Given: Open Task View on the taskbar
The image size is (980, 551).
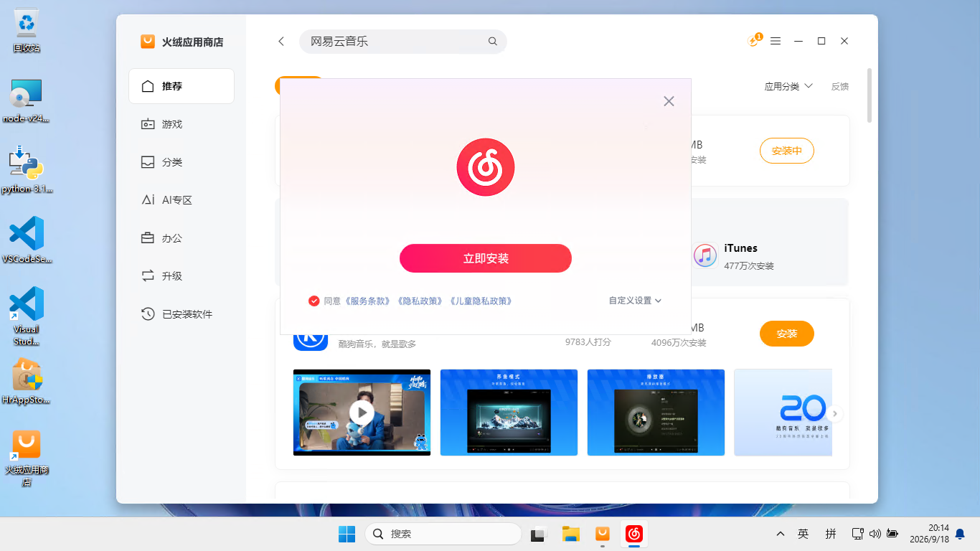Looking at the screenshot, I should 538,534.
